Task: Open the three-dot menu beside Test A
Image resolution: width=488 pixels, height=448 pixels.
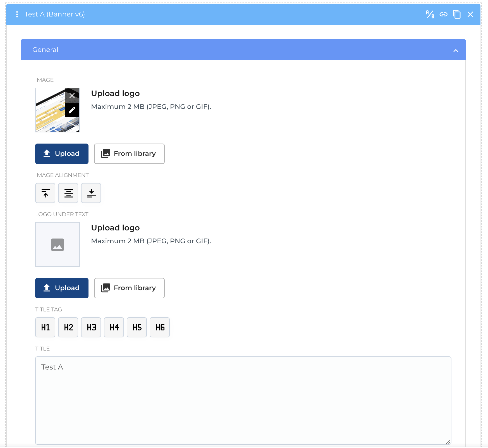Action: coord(17,14)
